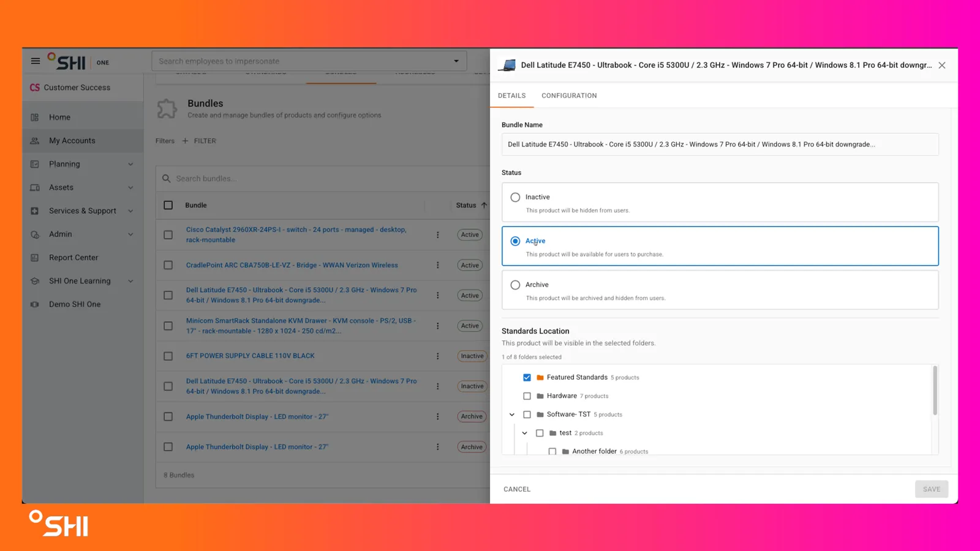
Task: Open 6FT POWER SUPPLY CABLE row options
Action: pos(437,356)
